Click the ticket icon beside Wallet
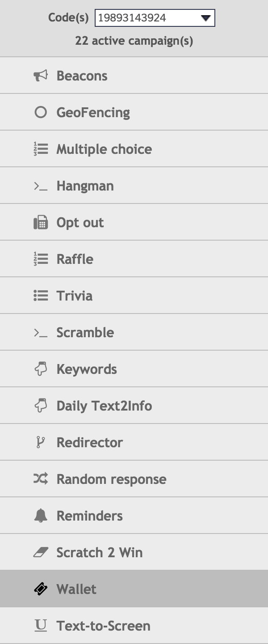Image resolution: width=268 pixels, height=644 pixels. coord(41,589)
